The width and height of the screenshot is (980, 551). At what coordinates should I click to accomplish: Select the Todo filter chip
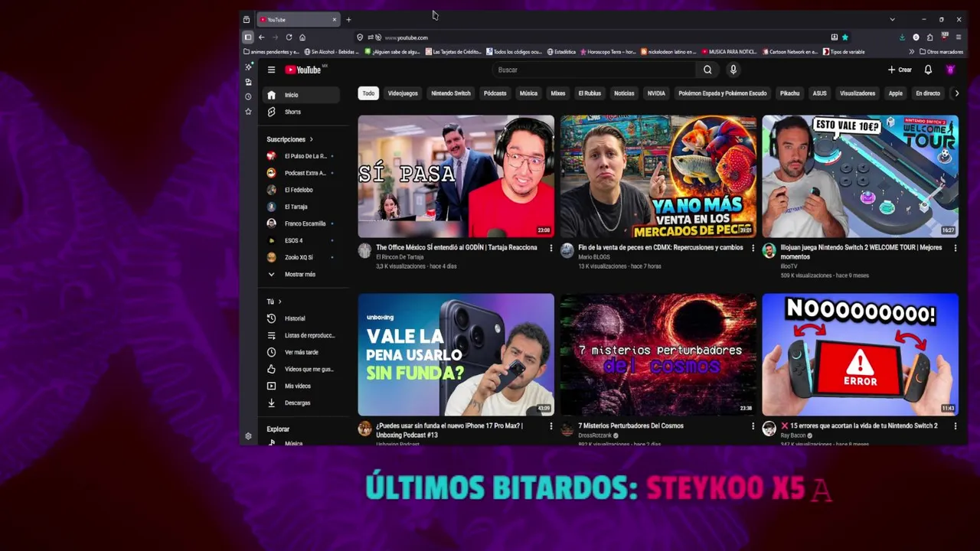pos(368,93)
